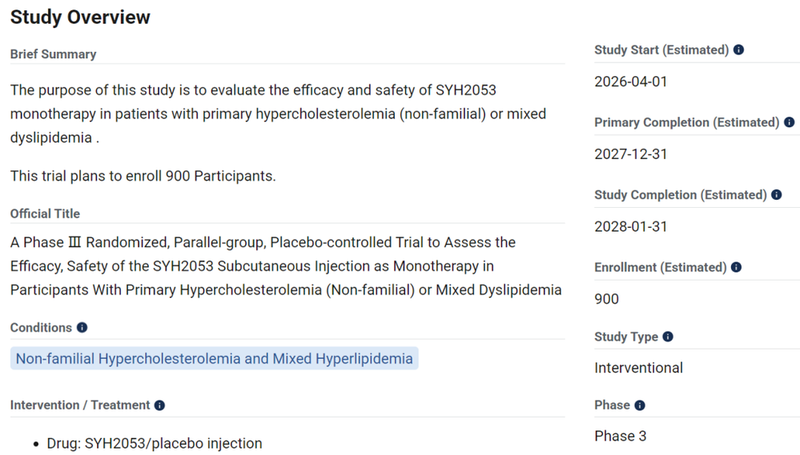Click the Interventional study type value

[638, 367]
